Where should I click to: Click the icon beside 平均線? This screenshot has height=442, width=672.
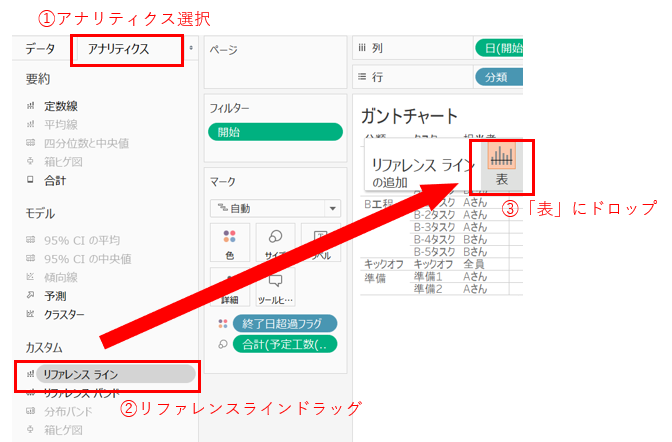[30, 124]
